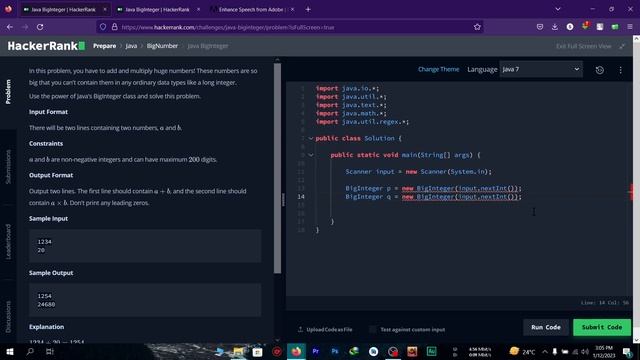Close the Enhance Speech tab

click(292, 9)
